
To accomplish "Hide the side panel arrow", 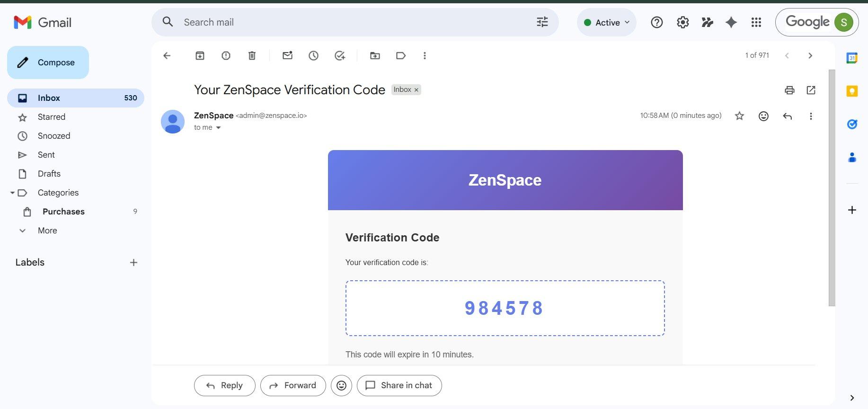I will click(852, 398).
